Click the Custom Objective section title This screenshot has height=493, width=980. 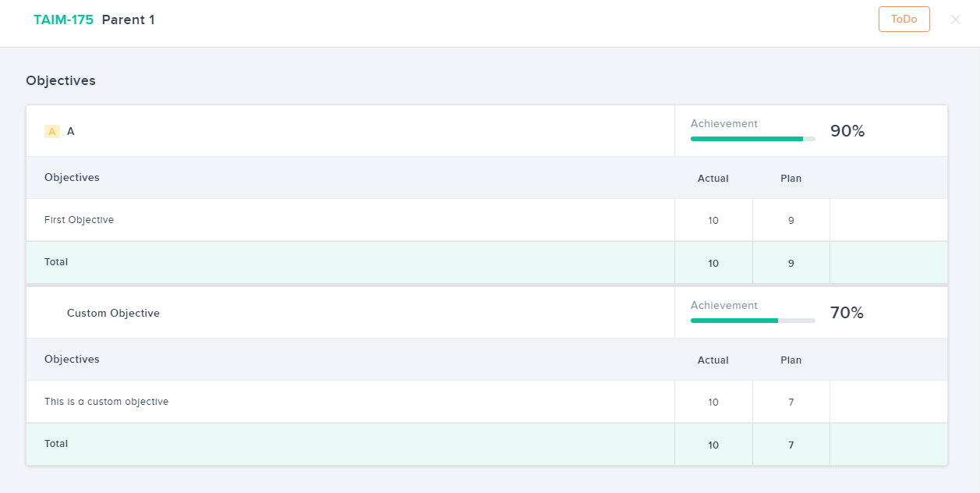coord(113,314)
